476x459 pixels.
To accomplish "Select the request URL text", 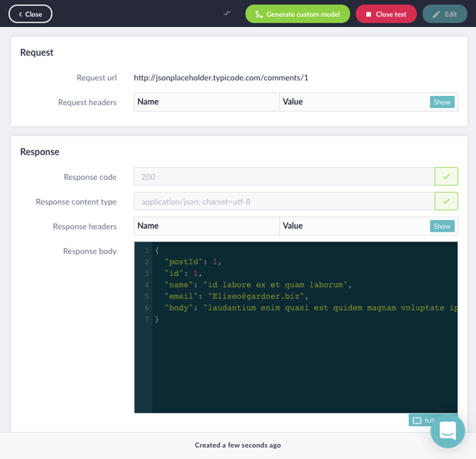I will (x=221, y=78).
